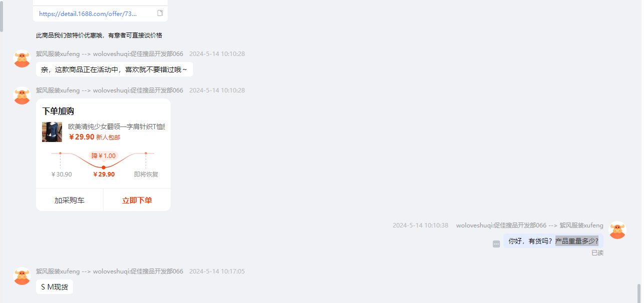Open the 欧美清纯少女翻领 product title
This screenshot has height=303, width=644.
(116, 126)
